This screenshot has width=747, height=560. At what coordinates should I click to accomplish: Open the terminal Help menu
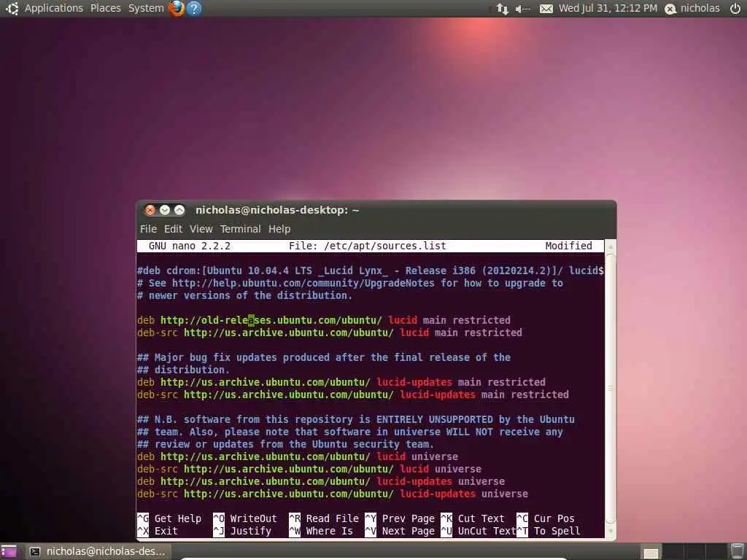279,229
